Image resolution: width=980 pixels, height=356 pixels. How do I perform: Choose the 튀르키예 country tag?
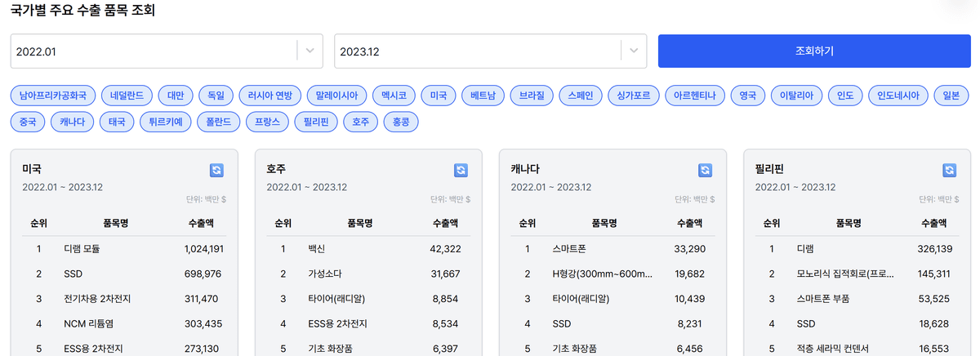click(x=167, y=122)
